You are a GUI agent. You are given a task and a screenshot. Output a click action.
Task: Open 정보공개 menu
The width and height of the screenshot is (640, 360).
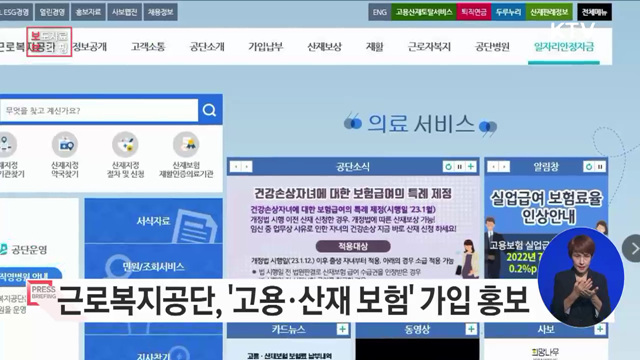(90, 47)
